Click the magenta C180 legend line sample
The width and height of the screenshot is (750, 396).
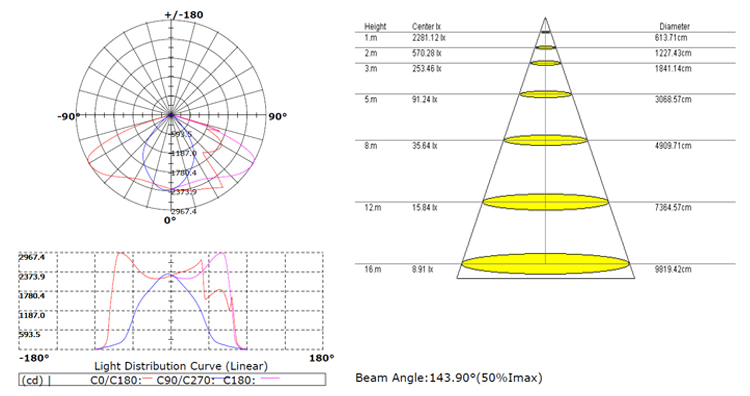click(269, 377)
